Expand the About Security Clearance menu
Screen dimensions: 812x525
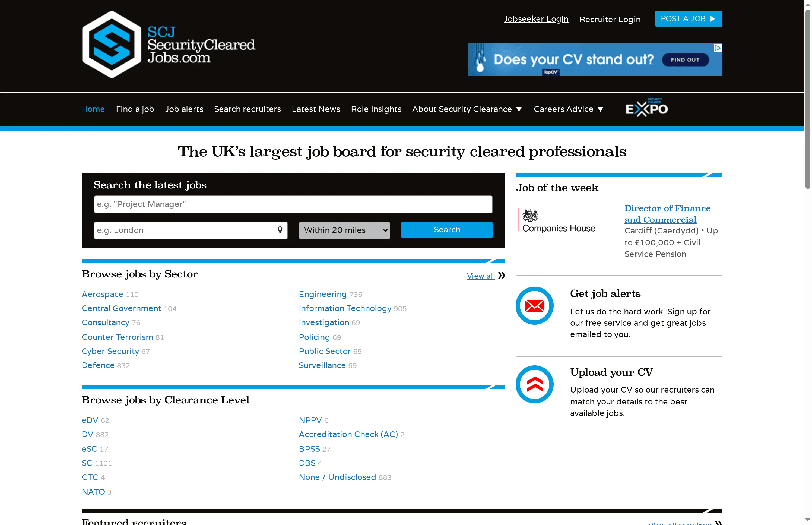click(x=467, y=109)
